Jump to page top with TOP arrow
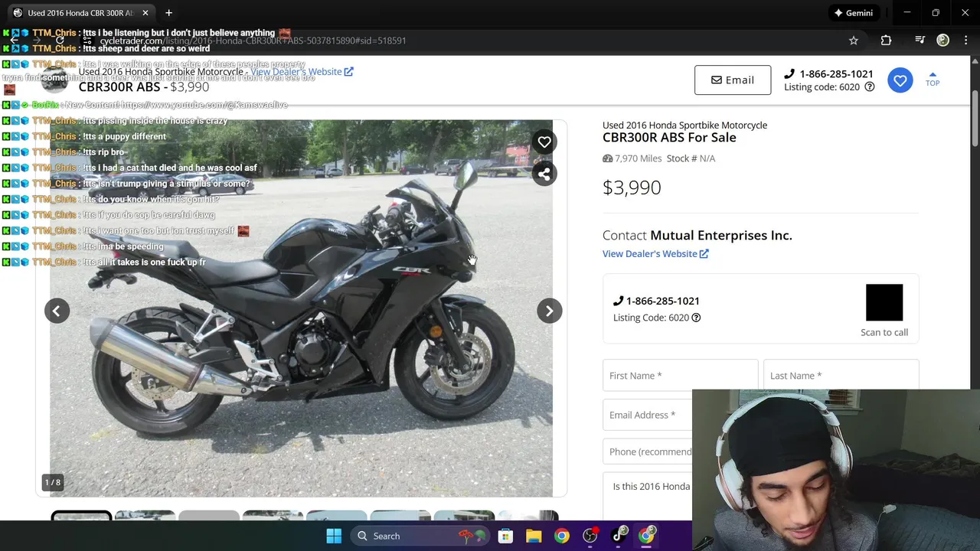 point(933,79)
